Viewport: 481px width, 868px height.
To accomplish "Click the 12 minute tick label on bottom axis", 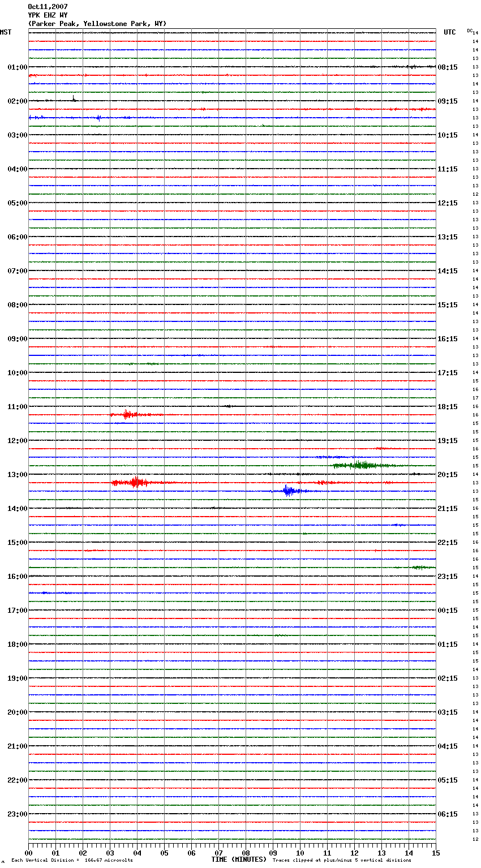I will point(354,853).
